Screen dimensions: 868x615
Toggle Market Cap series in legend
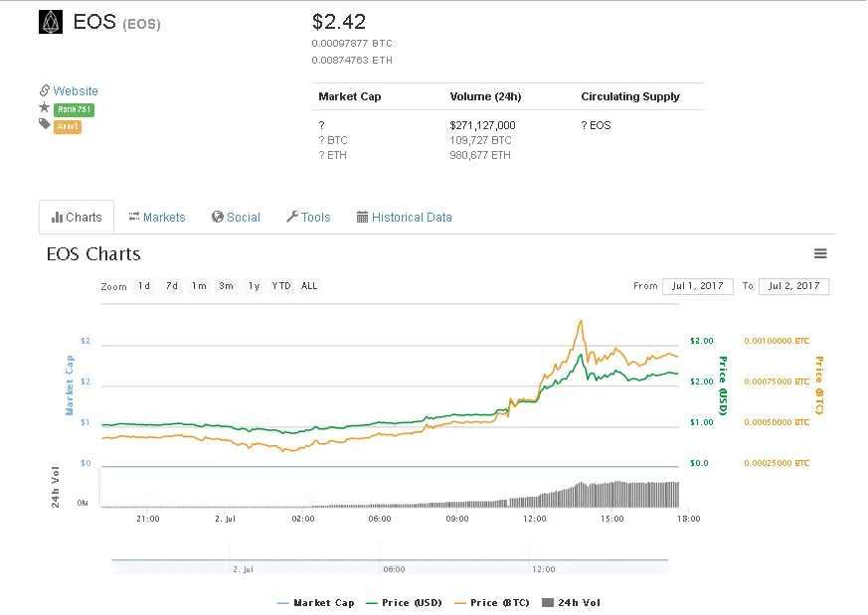[x=315, y=603]
